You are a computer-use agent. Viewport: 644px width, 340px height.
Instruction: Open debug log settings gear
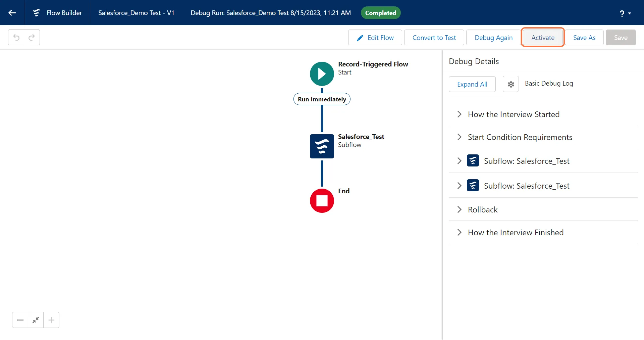tap(511, 84)
